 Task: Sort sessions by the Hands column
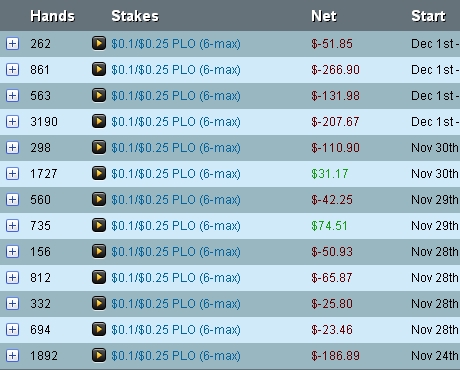(x=52, y=16)
